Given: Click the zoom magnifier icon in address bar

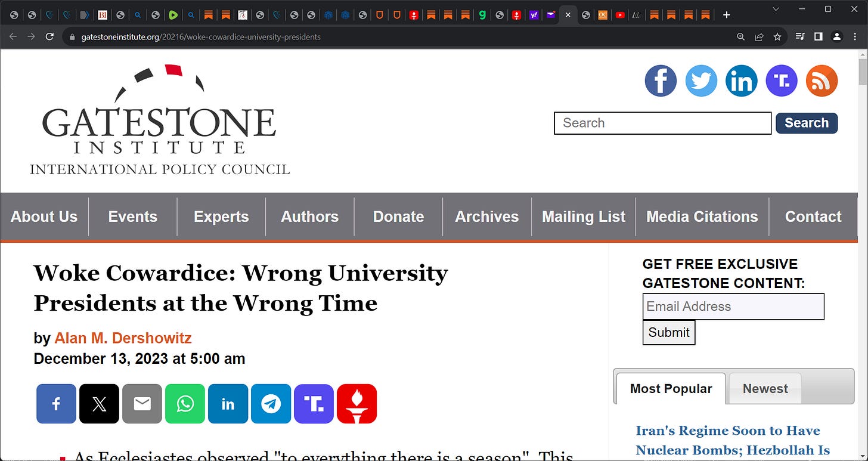Looking at the screenshot, I should pyautogui.click(x=740, y=36).
